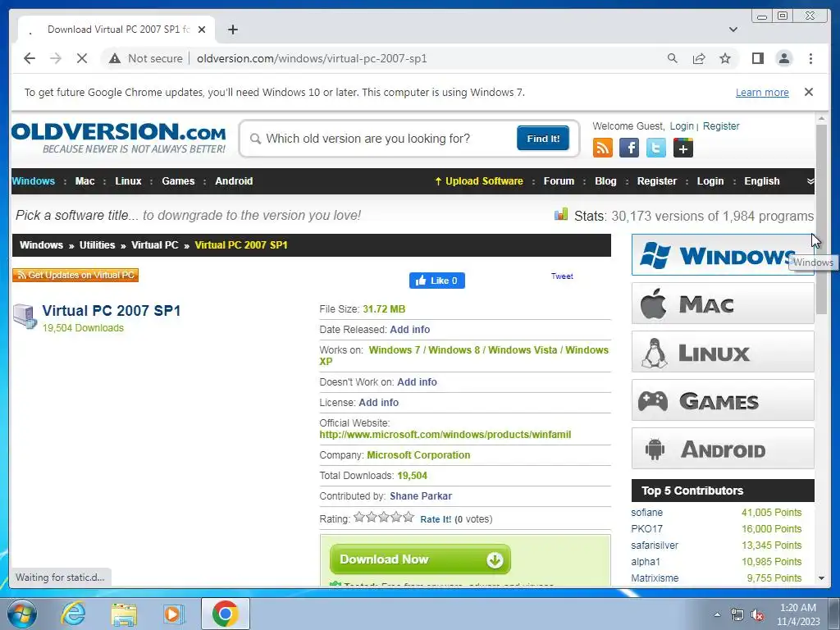This screenshot has width=840, height=630.
Task: Dismiss the Chrome update notification bar
Action: coord(809,92)
